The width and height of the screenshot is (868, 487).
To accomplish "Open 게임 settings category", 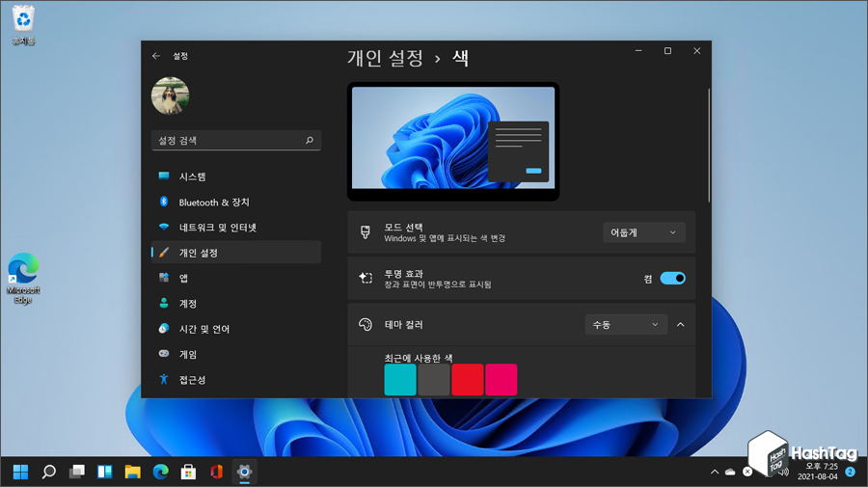I will pyautogui.click(x=236, y=354).
